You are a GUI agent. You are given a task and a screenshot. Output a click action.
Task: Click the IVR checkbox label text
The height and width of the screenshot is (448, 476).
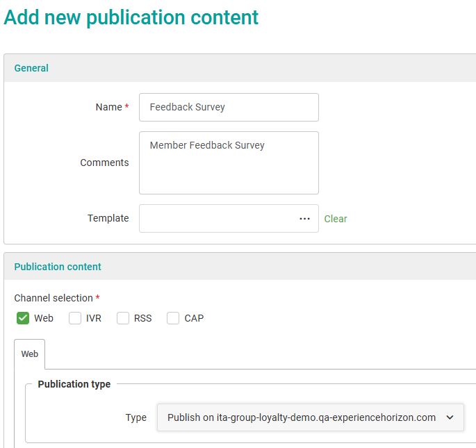click(94, 318)
